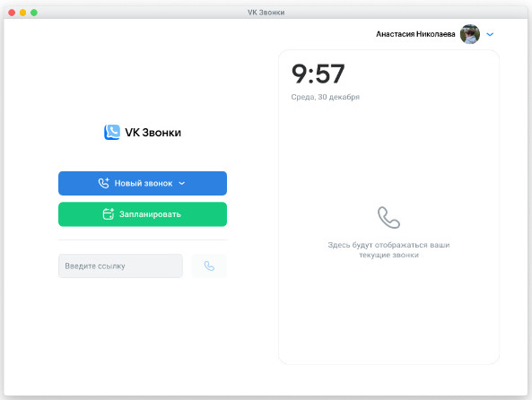
Task: Click the text Здесь будут отображаться ваши текущие звонки
Action: 388,249
